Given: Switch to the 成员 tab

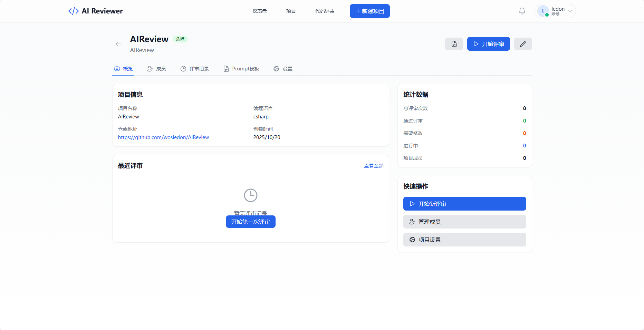Looking at the screenshot, I should coord(156,69).
